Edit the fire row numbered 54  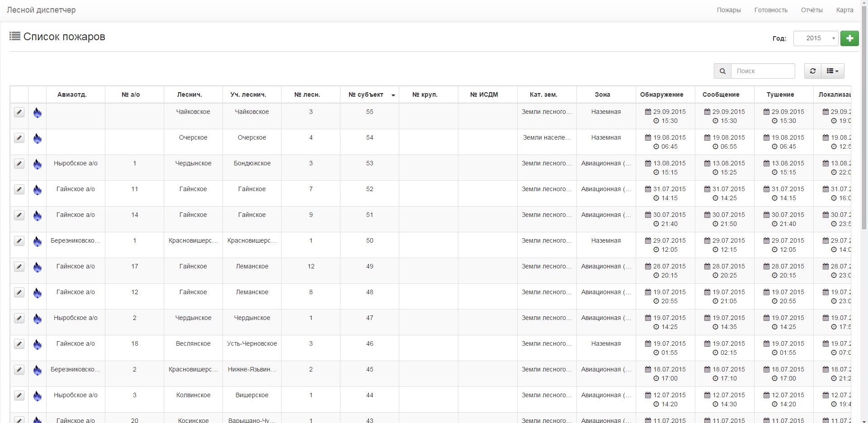(19, 138)
